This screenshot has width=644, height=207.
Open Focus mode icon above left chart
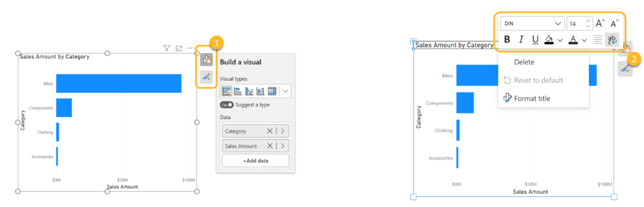pyautogui.click(x=179, y=48)
